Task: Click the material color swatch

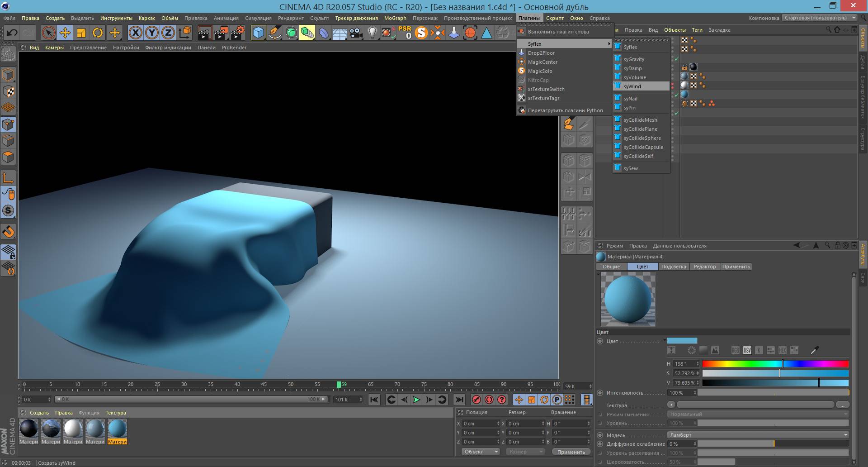Action: coord(682,341)
